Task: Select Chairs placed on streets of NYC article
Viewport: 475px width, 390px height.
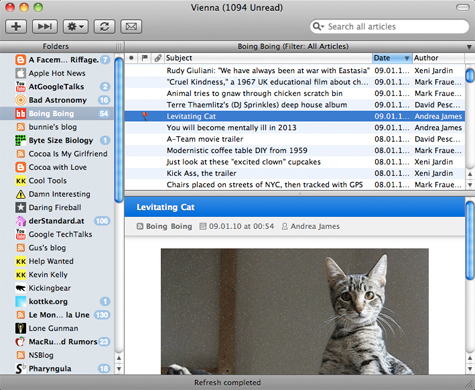Action: 295,185
